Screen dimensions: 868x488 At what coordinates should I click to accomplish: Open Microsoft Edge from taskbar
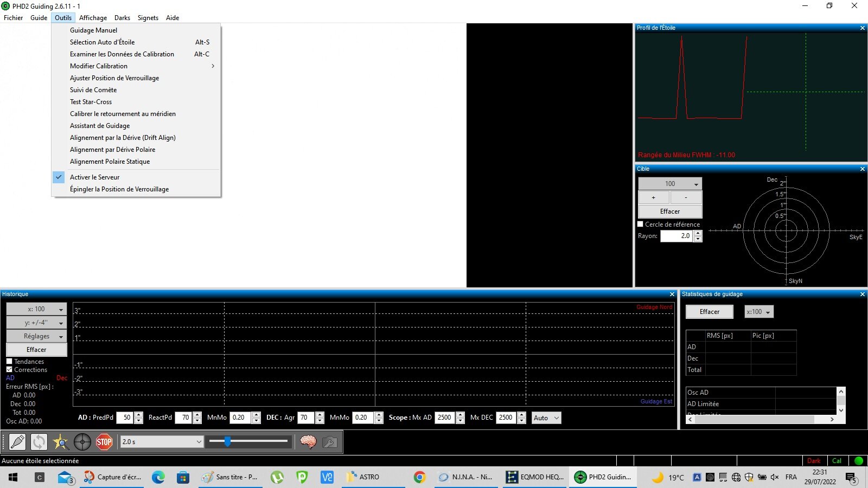(x=158, y=477)
